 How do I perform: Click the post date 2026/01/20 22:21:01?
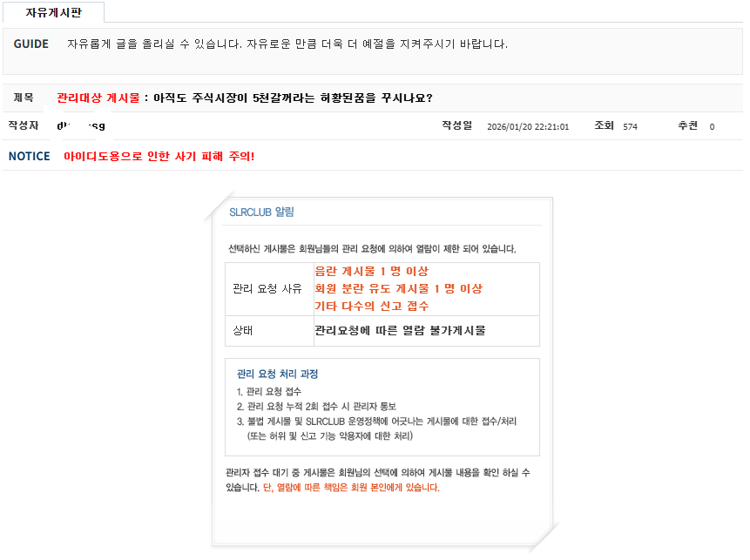[x=527, y=126]
